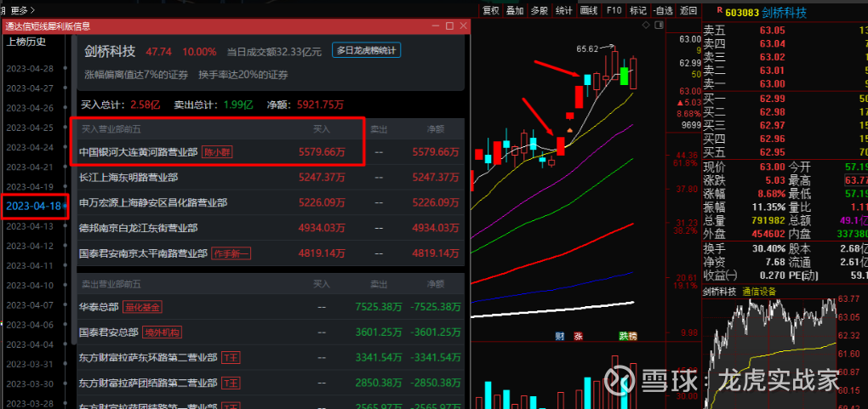Click the 量化基金 tag beside 华泰总部

click(x=143, y=307)
